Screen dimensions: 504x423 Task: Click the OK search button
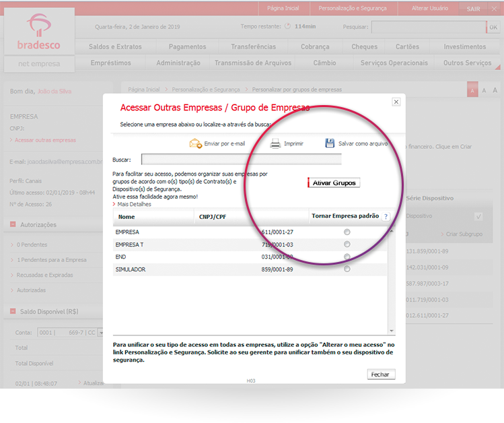coord(493,28)
